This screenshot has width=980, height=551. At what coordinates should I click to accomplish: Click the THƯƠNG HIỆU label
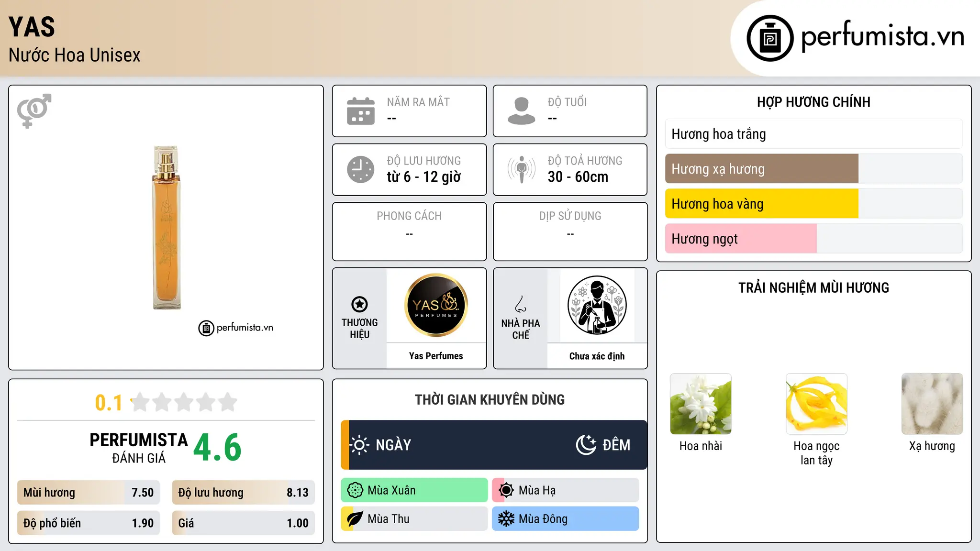pos(359,329)
